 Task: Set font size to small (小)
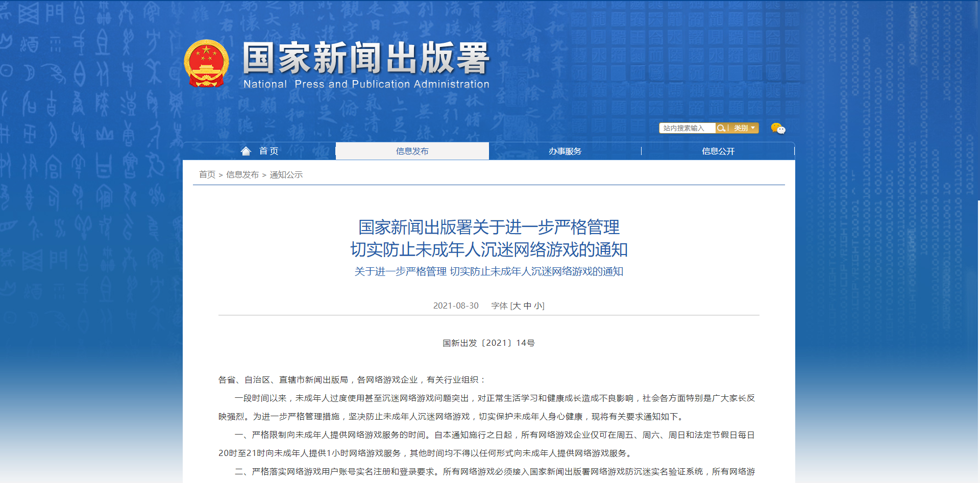(538, 306)
